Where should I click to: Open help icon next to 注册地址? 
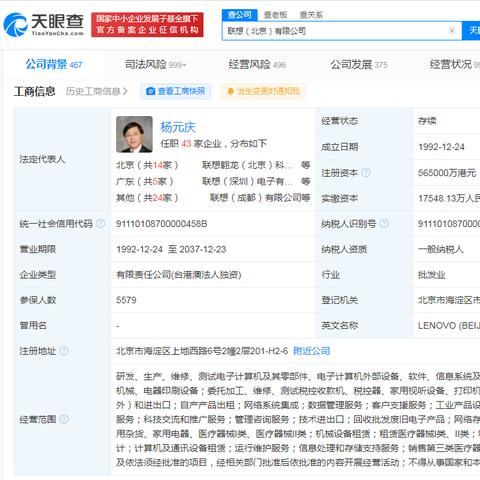point(64,351)
